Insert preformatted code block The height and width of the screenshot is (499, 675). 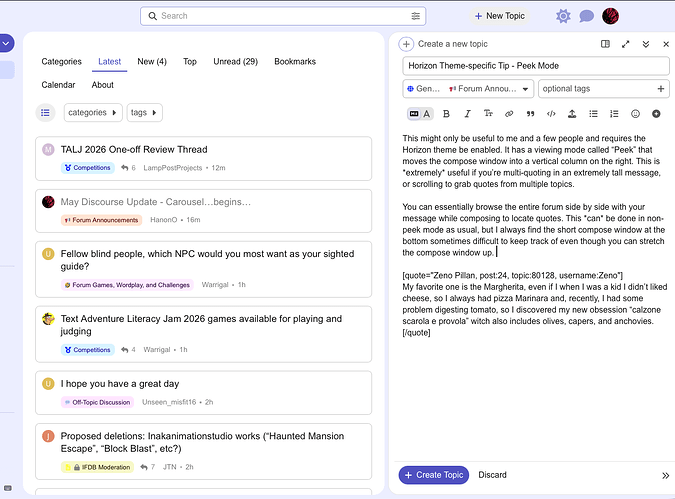point(551,114)
